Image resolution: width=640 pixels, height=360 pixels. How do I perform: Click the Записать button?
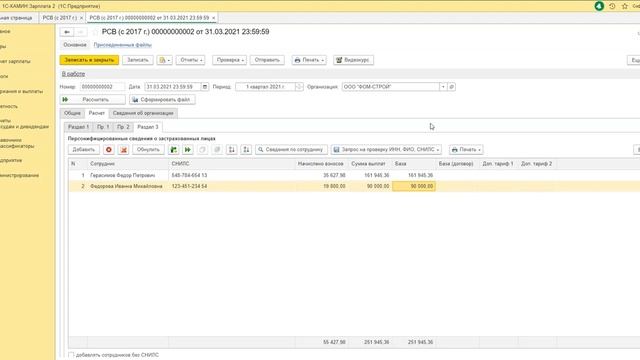(x=138, y=60)
